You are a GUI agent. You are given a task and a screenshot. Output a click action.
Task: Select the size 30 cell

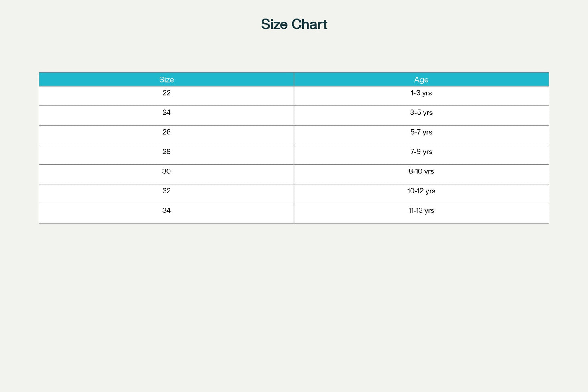pos(166,171)
